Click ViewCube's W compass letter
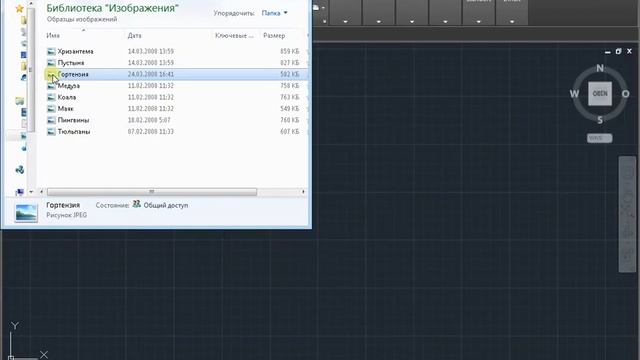The width and height of the screenshot is (640, 360). [x=574, y=94]
